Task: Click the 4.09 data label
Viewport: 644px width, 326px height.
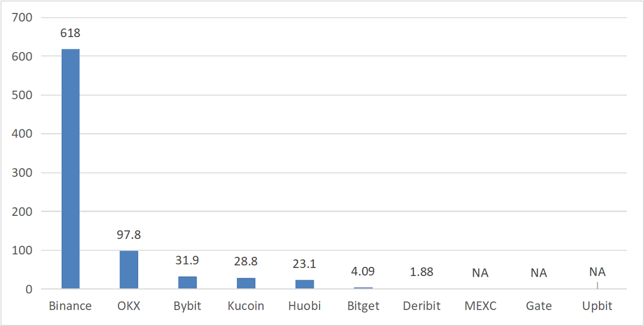Action: [x=363, y=271]
